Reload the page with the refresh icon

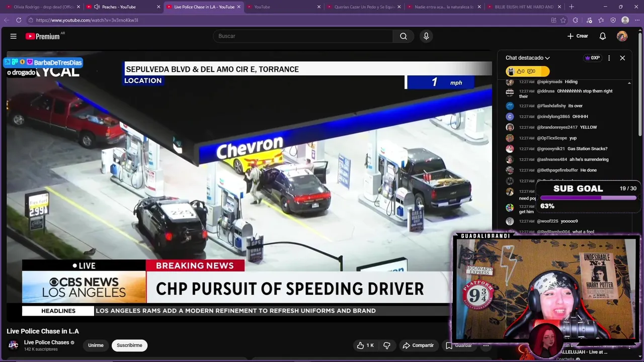[19, 20]
